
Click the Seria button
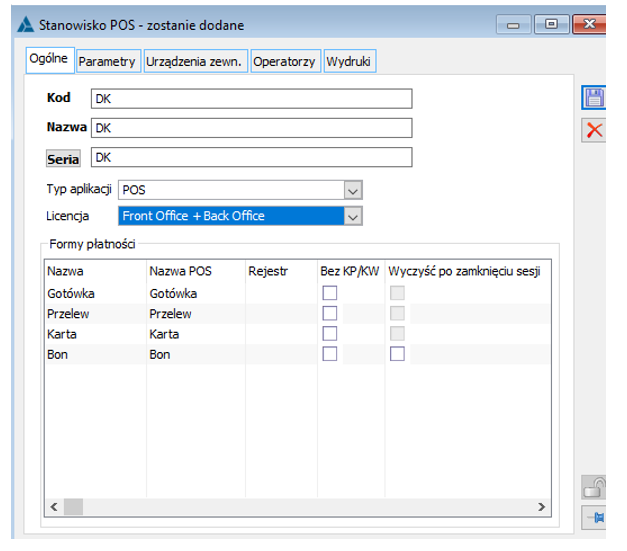point(63,159)
